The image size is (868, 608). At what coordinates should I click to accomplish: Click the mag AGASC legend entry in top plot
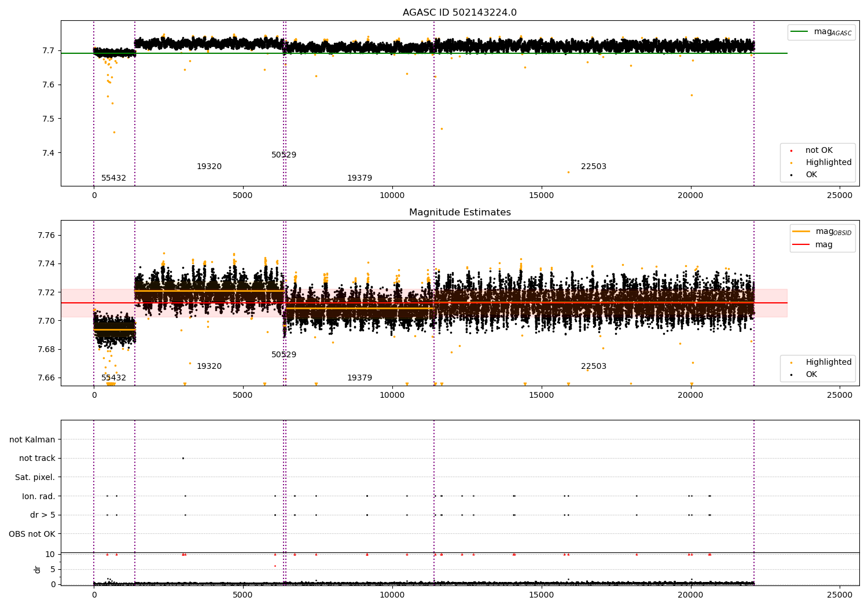pos(822,32)
